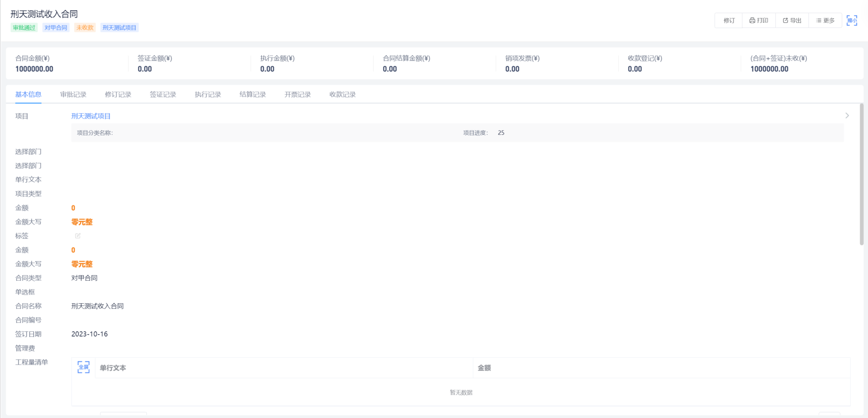Image resolution: width=868 pixels, height=418 pixels.
Task: Export the contract using 导出
Action: coord(792,21)
